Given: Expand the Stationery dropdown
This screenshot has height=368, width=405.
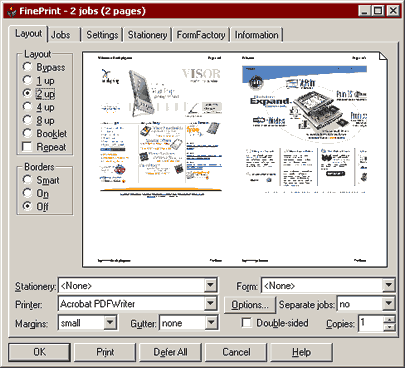Looking at the screenshot, I should tap(211, 285).
